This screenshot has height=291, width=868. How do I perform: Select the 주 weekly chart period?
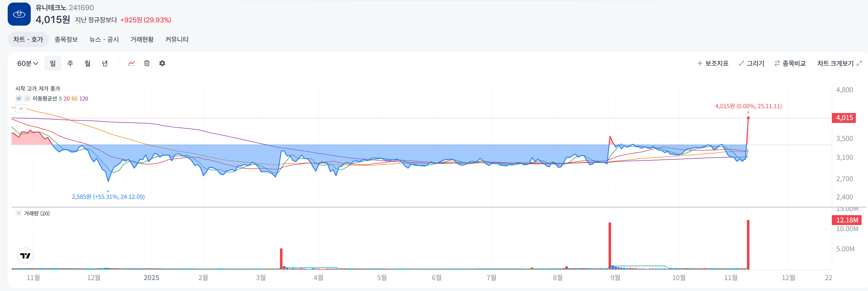tap(70, 63)
